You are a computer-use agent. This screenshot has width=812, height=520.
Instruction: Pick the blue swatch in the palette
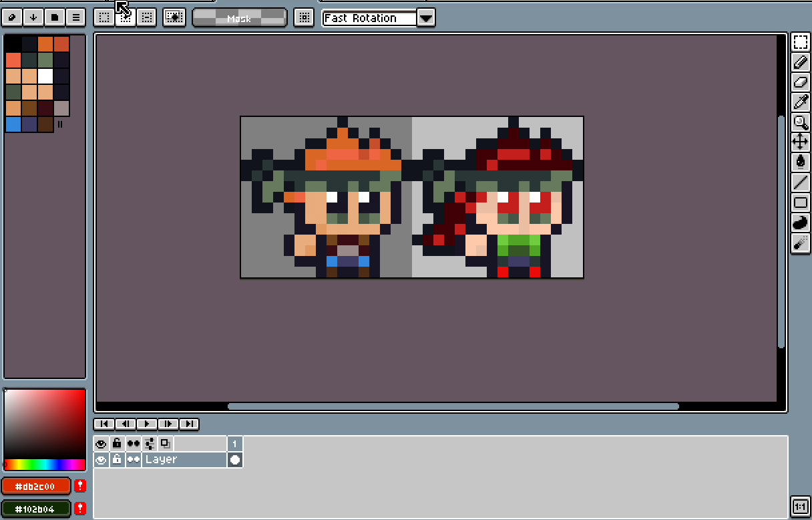pyautogui.click(x=13, y=124)
